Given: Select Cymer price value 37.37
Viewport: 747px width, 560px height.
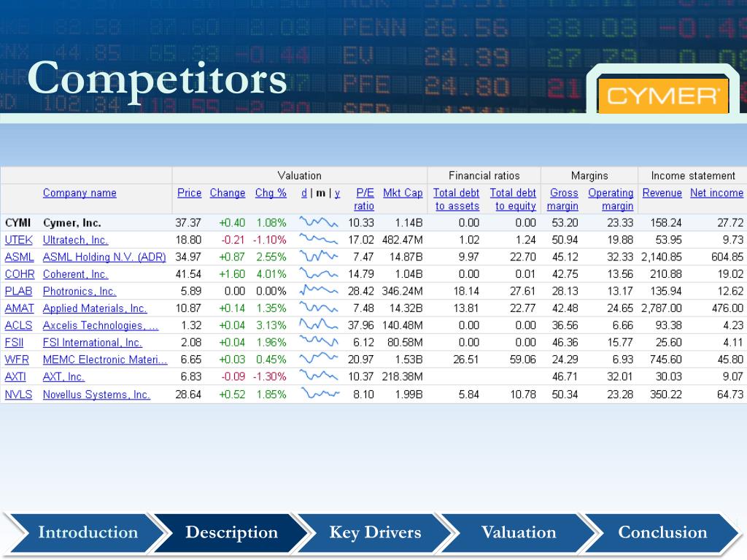Looking at the screenshot, I should [188, 223].
